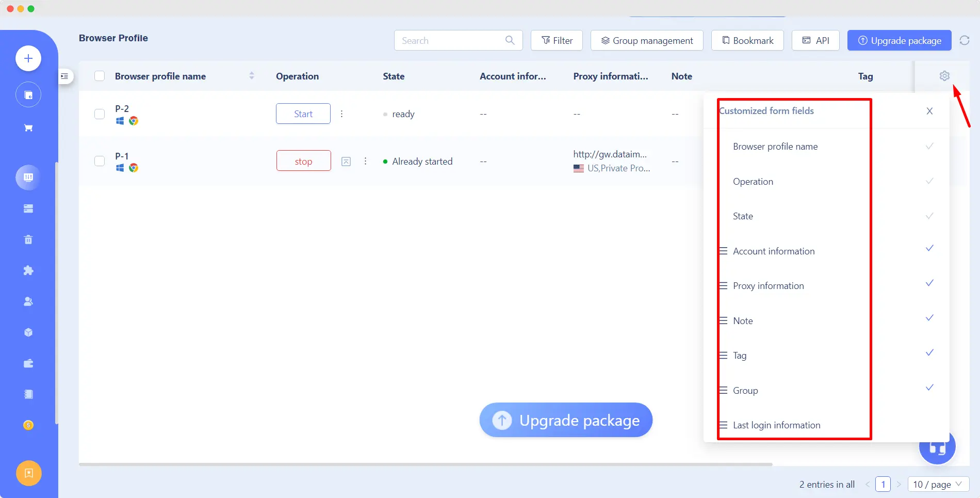Open Group management
This screenshot has height=498, width=980.
point(647,40)
